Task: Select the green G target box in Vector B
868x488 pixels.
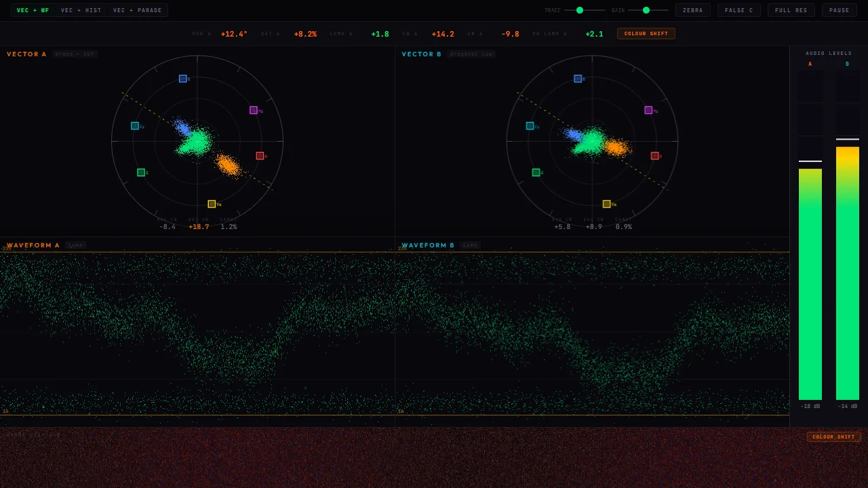Action: pyautogui.click(x=536, y=172)
